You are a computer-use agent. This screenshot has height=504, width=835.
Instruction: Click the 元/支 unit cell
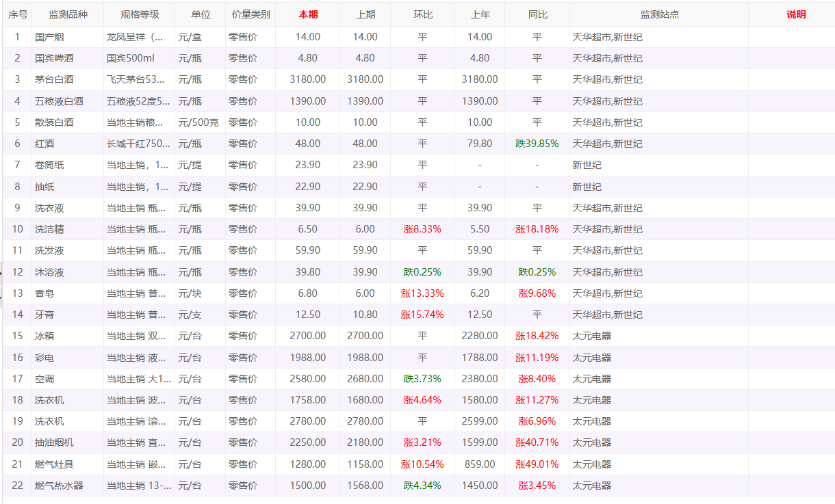point(201,315)
